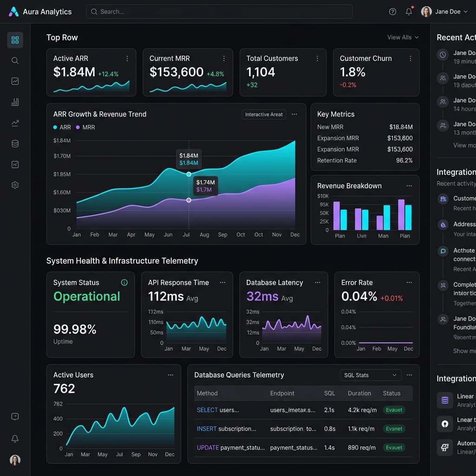This screenshot has width=476, height=476.
Task: Click the INSERT subscription query link
Action: tap(226, 429)
